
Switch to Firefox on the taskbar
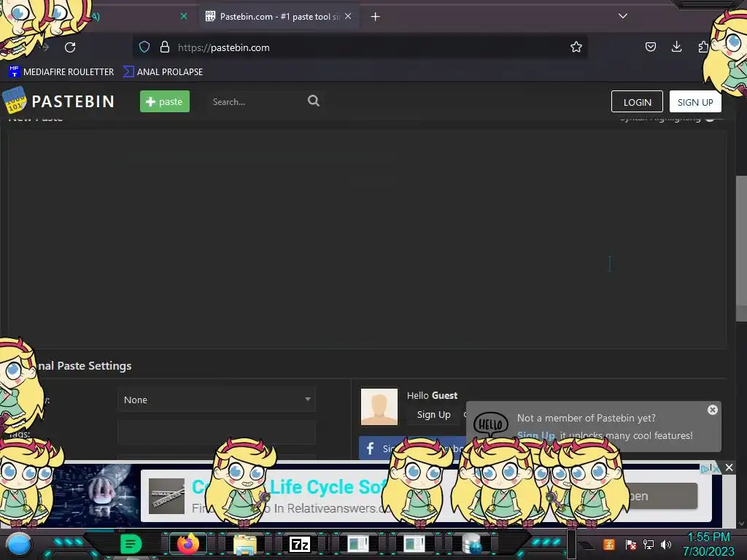click(x=187, y=544)
